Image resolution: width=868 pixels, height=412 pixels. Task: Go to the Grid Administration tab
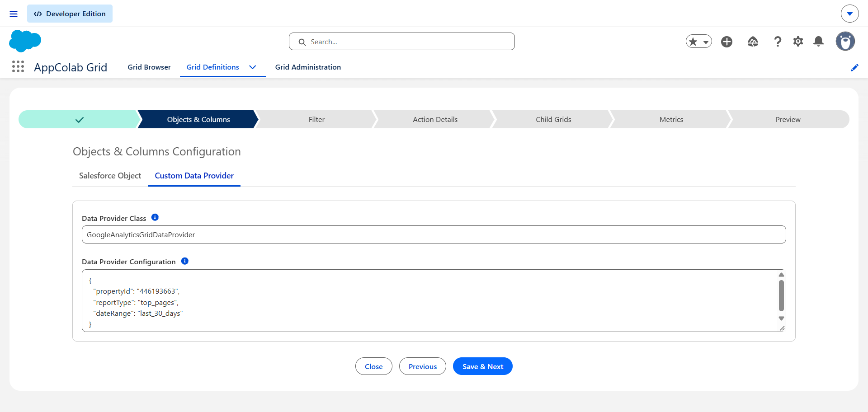pyautogui.click(x=308, y=67)
